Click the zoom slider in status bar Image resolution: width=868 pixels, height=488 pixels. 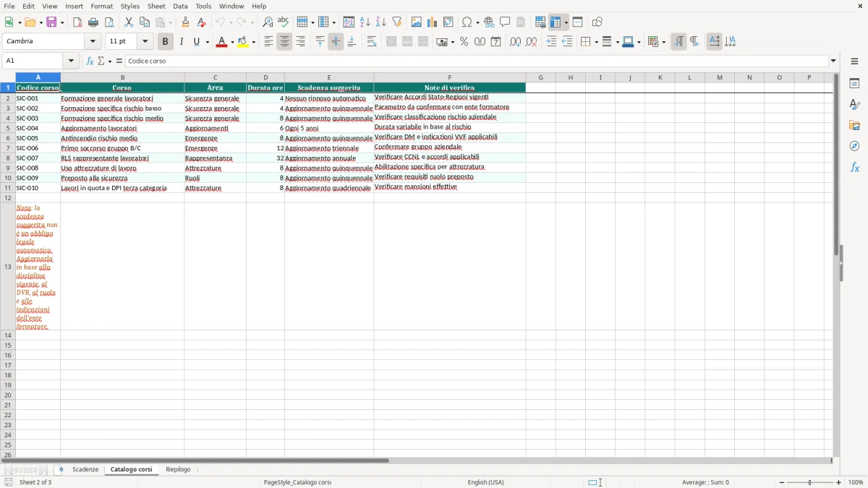tap(810, 482)
